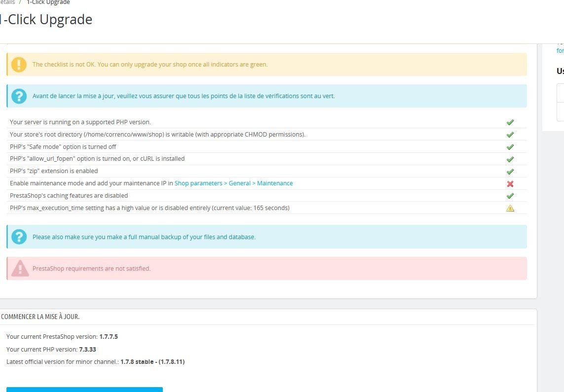The width and height of the screenshot is (564, 392).
Task: Open Shop parameters > General > Maintenance link
Action: [x=234, y=183]
